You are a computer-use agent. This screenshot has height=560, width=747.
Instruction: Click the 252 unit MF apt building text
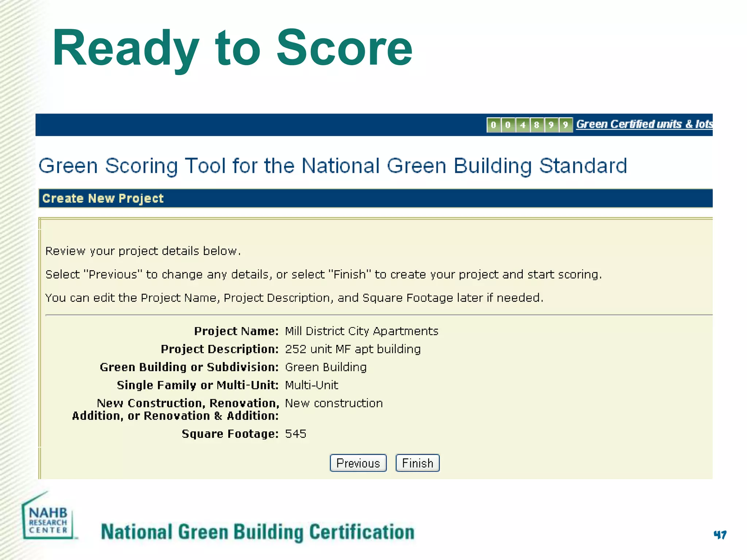click(353, 349)
